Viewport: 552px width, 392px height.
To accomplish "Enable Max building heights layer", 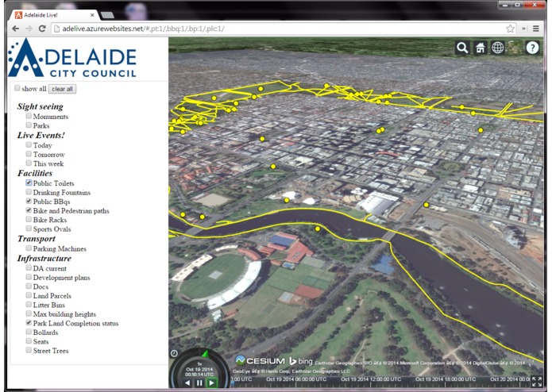I will [29, 313].
